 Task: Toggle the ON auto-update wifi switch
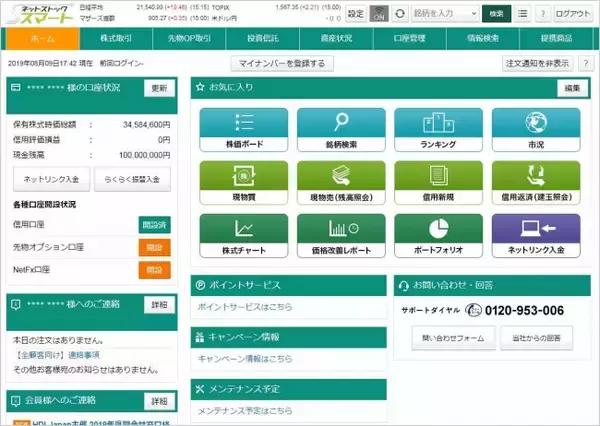pyautogui.click(x=379, y=13)
